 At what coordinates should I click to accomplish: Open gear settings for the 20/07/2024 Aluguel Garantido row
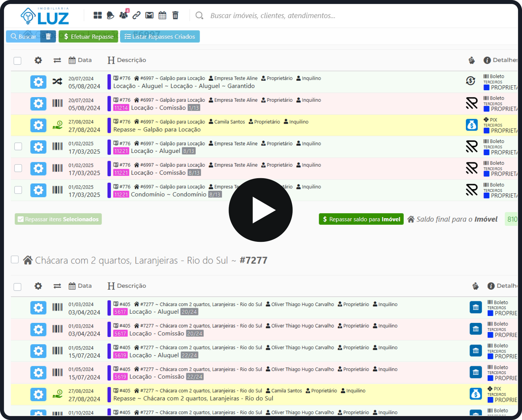click(38, 82)
